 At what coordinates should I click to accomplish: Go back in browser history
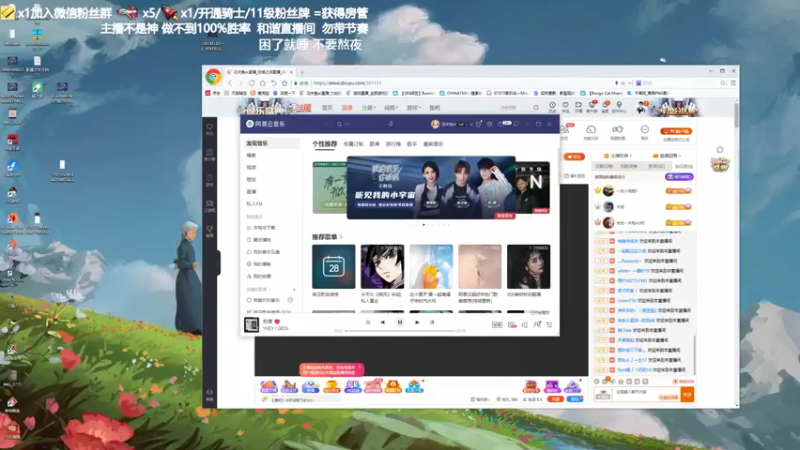pyautogui.click(x=230, y=83)
